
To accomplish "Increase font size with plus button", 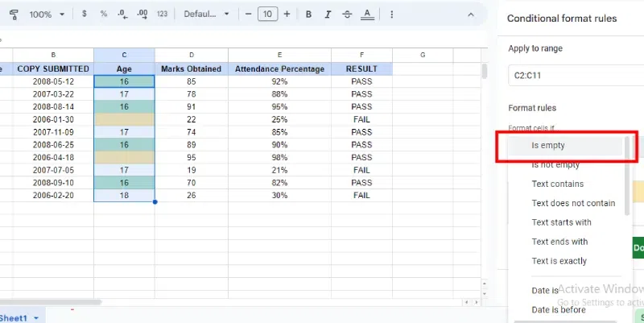I will (x=287, y=14).
